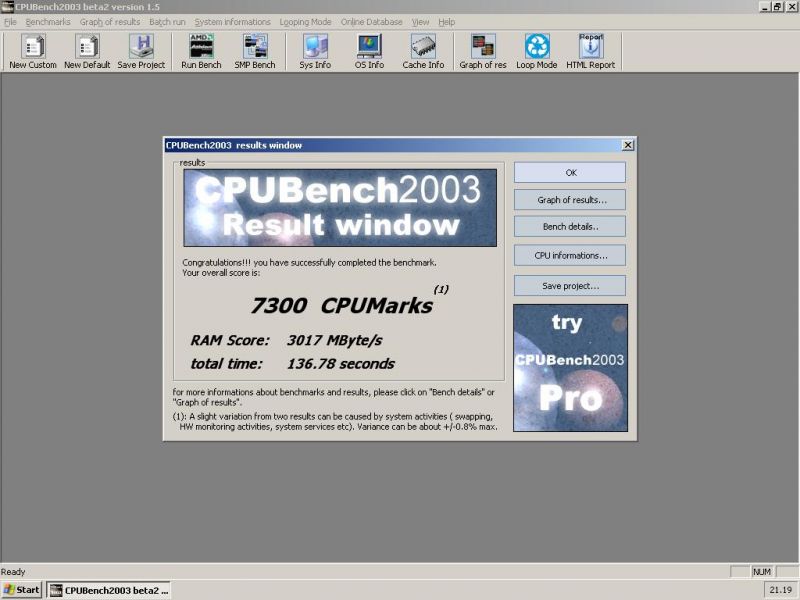Screen dimensions: 800x600
Task: Click the Graph of results... button
Action: (570, 200)
